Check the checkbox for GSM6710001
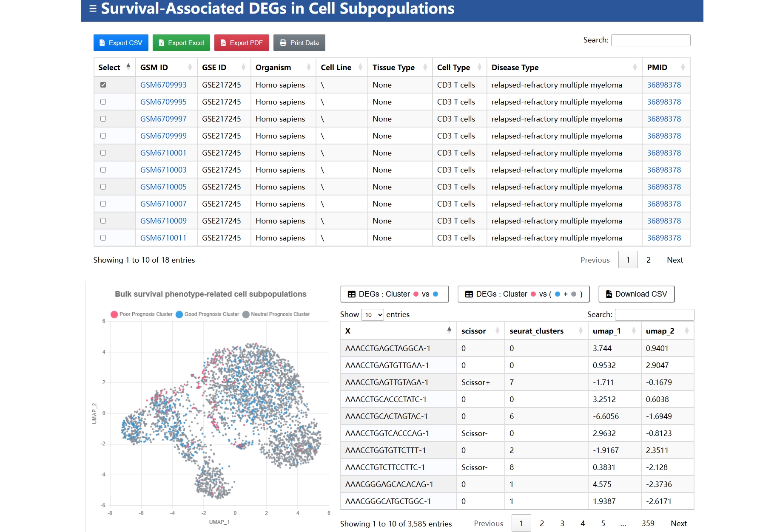The width and height of the screenshot is (777, 532). click(x=102, y=153)
